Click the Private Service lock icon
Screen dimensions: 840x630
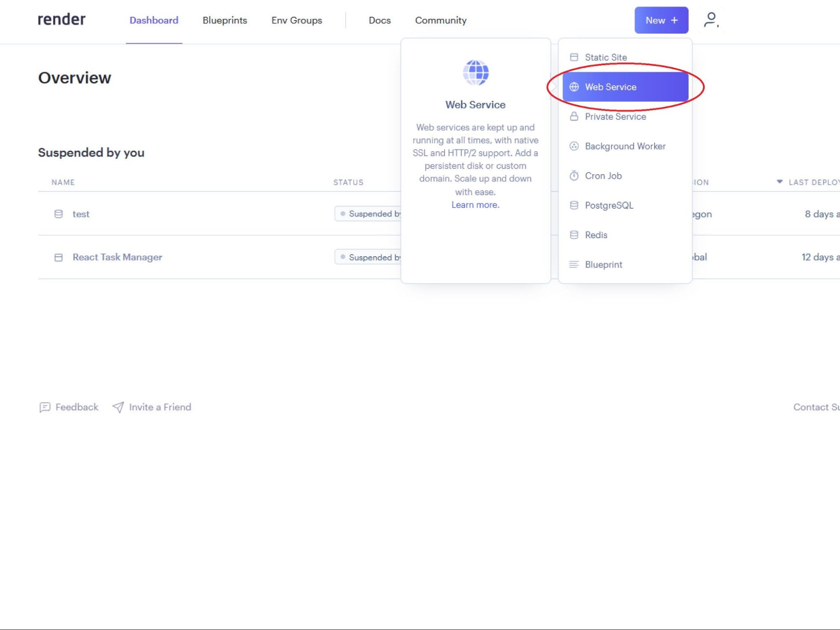(574, 116)
